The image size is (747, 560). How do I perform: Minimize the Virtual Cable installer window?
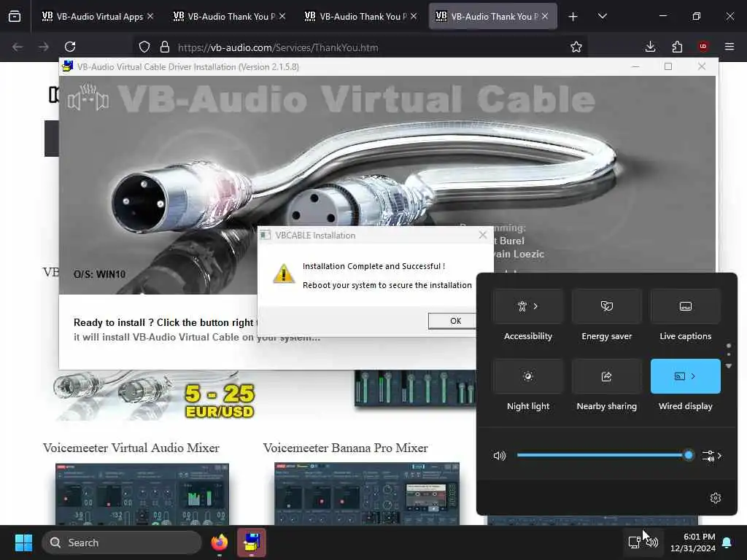pos(635,66)
